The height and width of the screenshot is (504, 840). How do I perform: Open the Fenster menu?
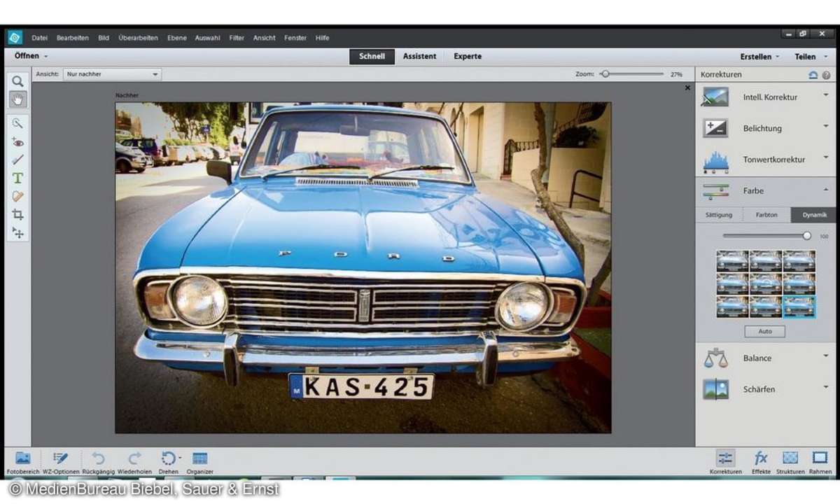(x=295, y=38)
